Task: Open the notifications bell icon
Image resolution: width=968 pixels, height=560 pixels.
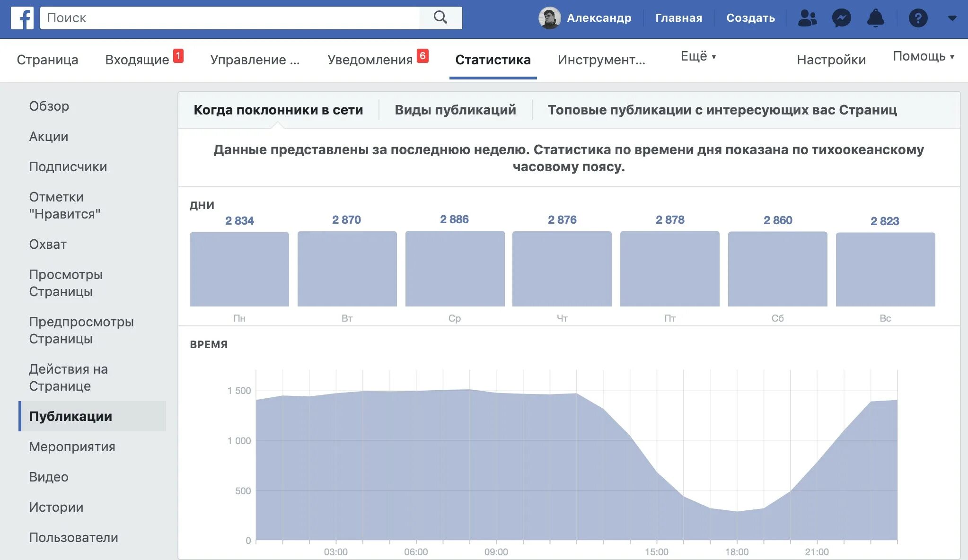Action: click(875, 18)
